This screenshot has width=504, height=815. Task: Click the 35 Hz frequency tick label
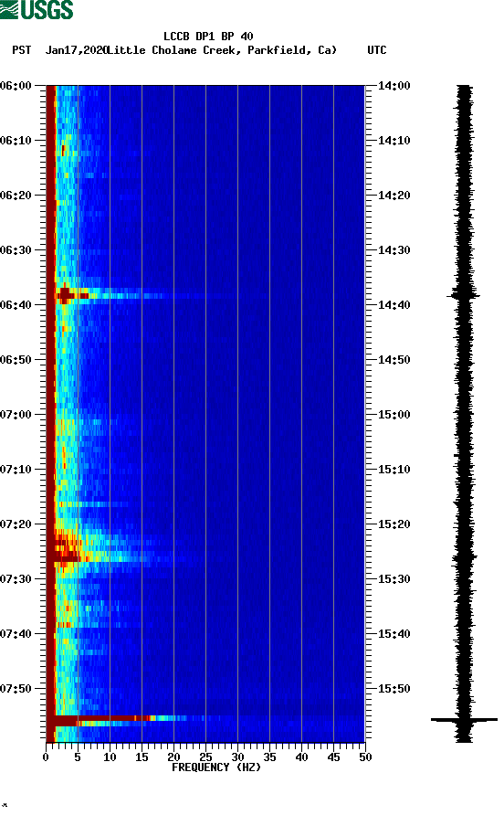pyautogui.click(x=269, y=757)
